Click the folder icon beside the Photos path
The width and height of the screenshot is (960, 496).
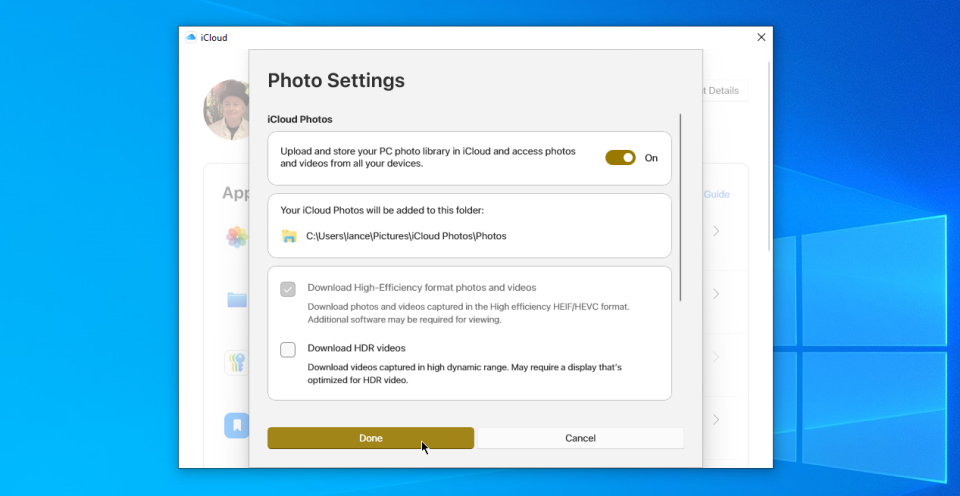point(289,236)
